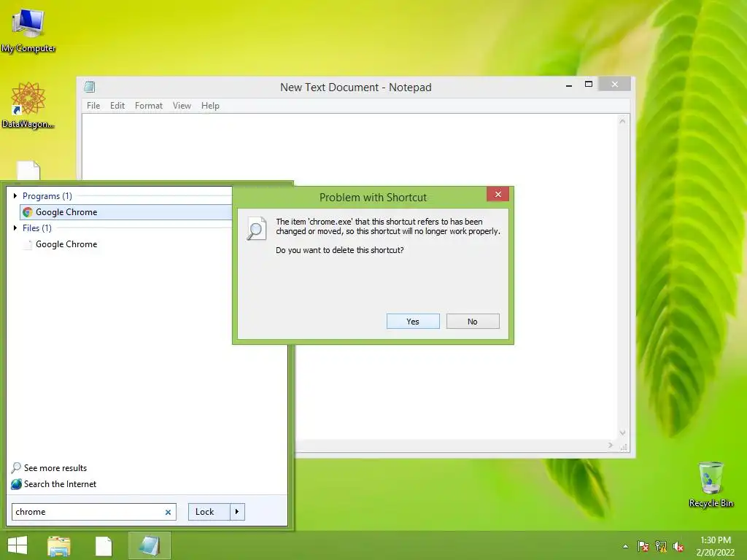Select Google Chrome under Files
Screen dimensions: 747x560
(66, 244)
